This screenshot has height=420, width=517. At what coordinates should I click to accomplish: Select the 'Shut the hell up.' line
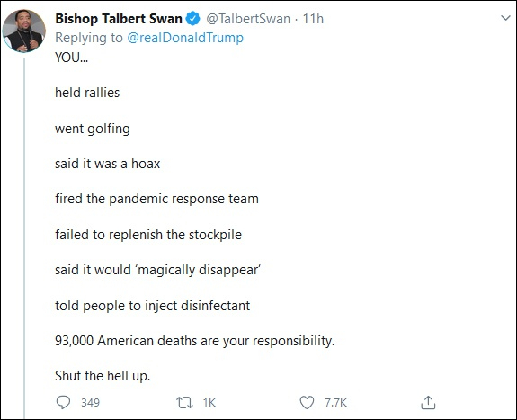pyautogui.click(x=103, y=375)
